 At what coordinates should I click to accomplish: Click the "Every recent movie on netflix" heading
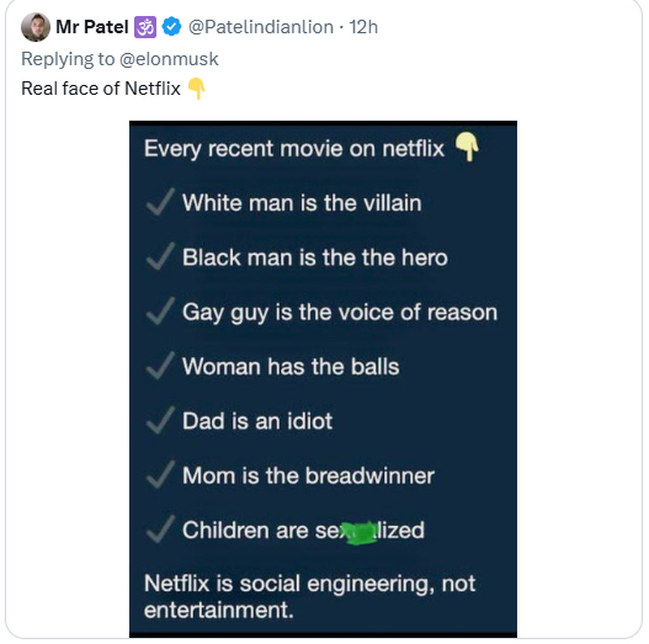click(x=294, y=149)
